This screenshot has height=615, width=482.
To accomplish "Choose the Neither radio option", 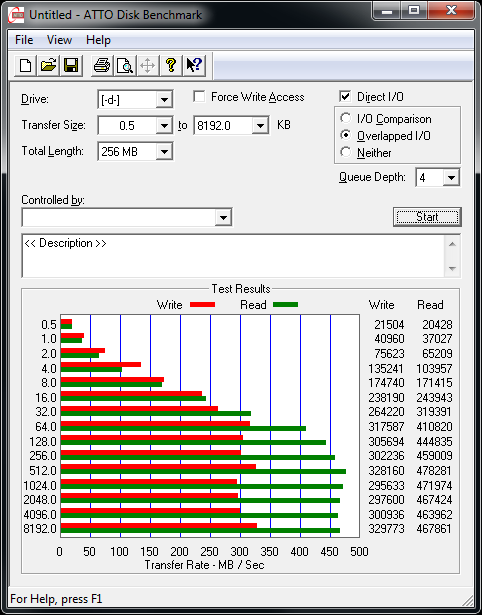I will tap(346, 152).
